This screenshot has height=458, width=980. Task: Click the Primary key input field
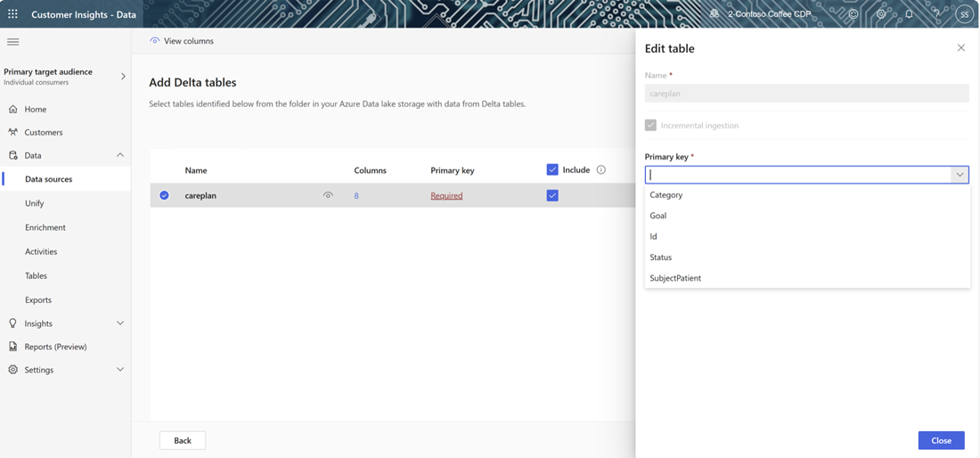coord(799,175)
